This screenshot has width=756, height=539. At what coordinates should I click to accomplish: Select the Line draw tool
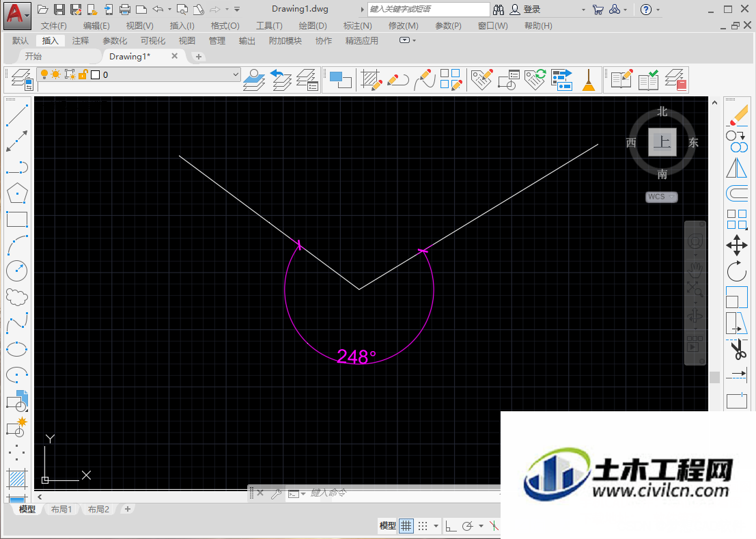tap(17, 115)
